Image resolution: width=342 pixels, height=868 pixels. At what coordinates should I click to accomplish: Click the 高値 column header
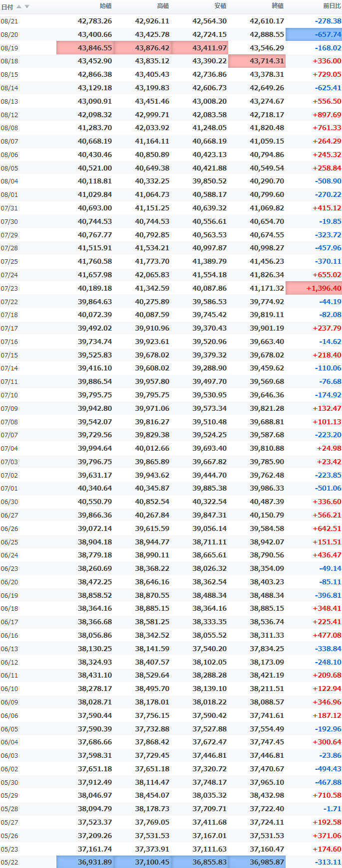[x=163, y=6]
